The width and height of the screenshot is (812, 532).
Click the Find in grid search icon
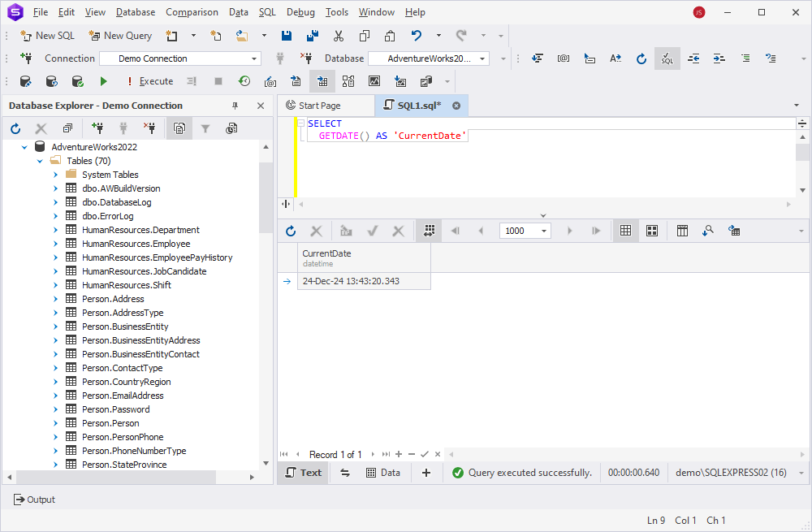708,231
